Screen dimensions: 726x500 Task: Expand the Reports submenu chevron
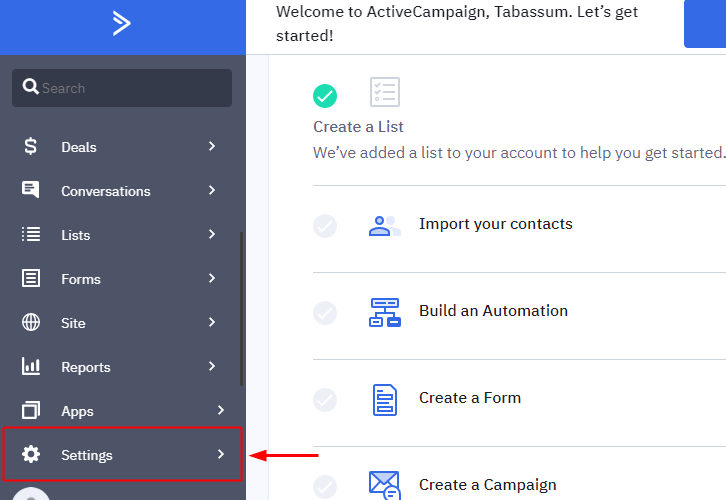[212, 366]
